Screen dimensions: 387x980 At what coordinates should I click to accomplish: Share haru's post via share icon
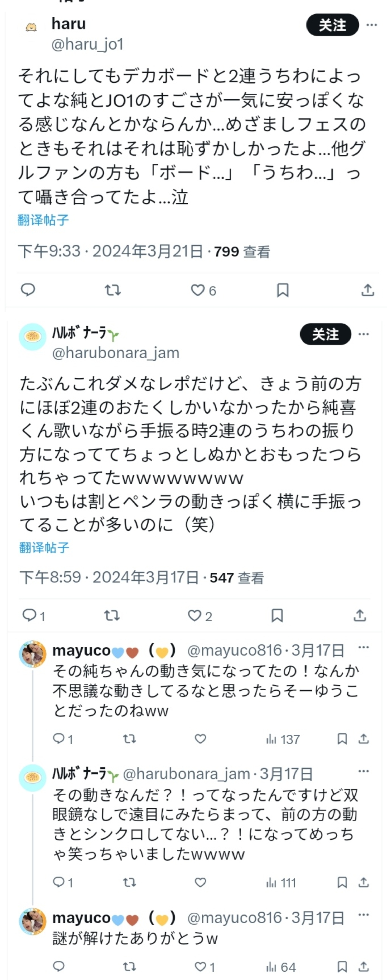(368, 290)
